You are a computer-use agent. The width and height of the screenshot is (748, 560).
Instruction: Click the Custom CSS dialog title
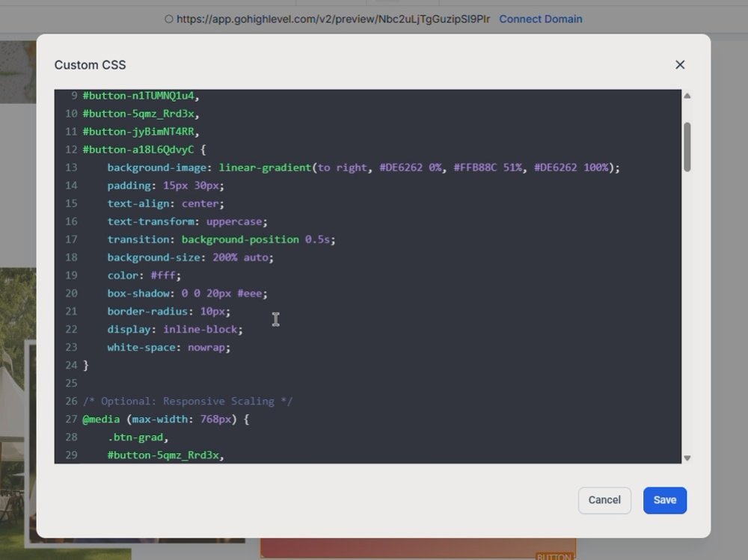91,65
